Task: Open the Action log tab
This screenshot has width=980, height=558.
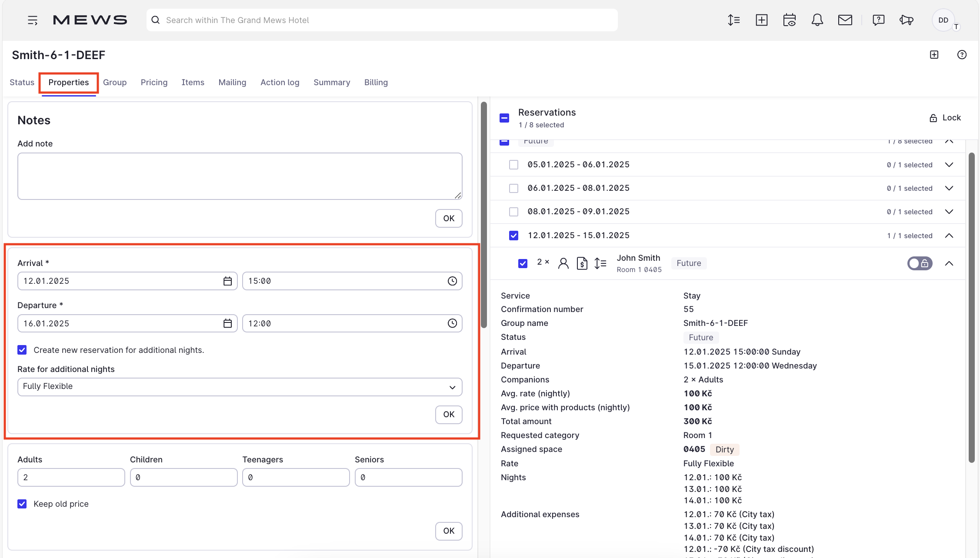Action: (x=280, y=82)
